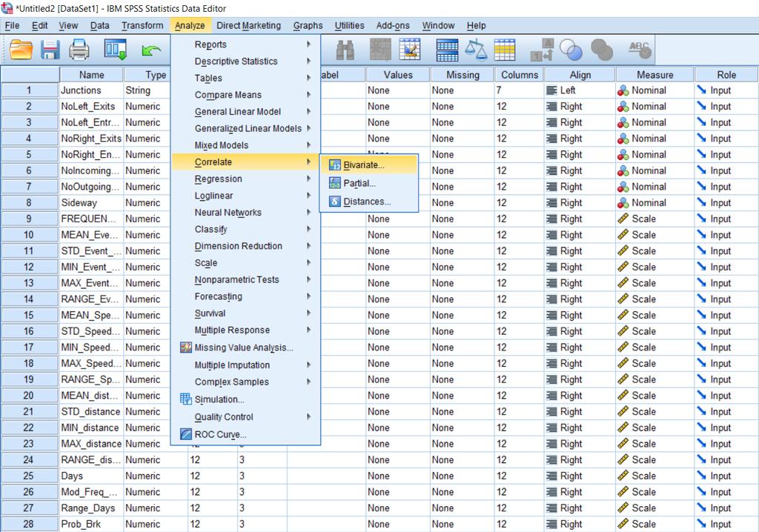Click the Name column header
The image size is (759, 532).
point(91,75)
